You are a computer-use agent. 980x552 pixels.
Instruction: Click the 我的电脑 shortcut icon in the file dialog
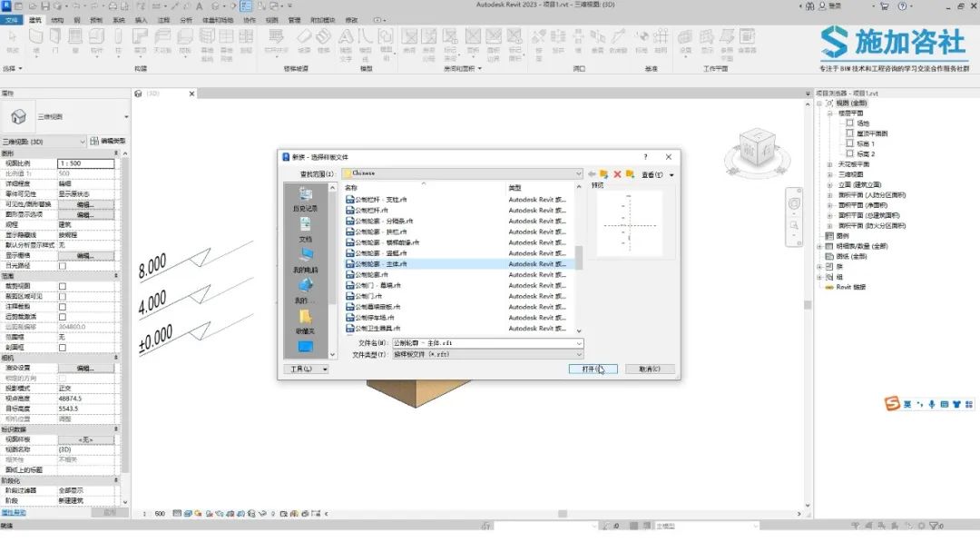(x=306, y=255)
